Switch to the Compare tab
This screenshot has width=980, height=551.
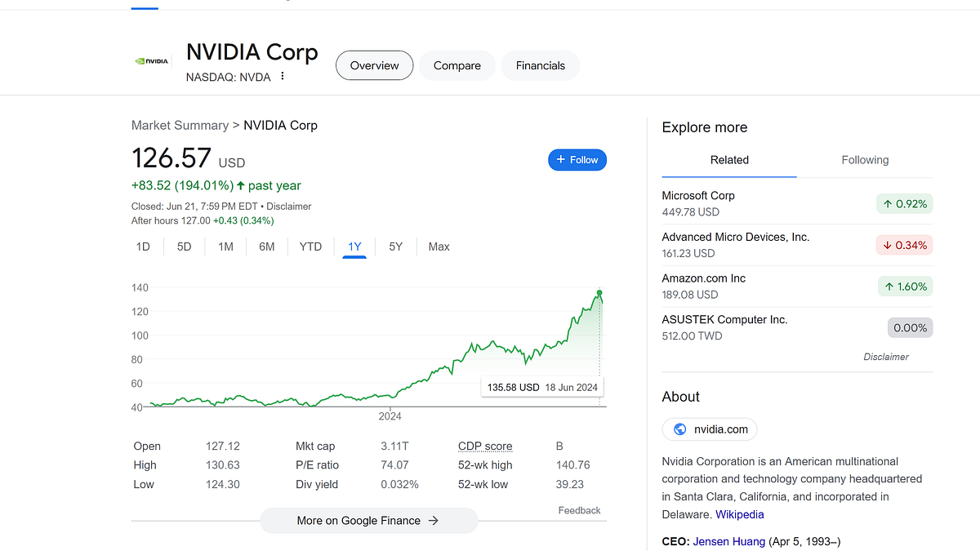click(x=457, y=65)
